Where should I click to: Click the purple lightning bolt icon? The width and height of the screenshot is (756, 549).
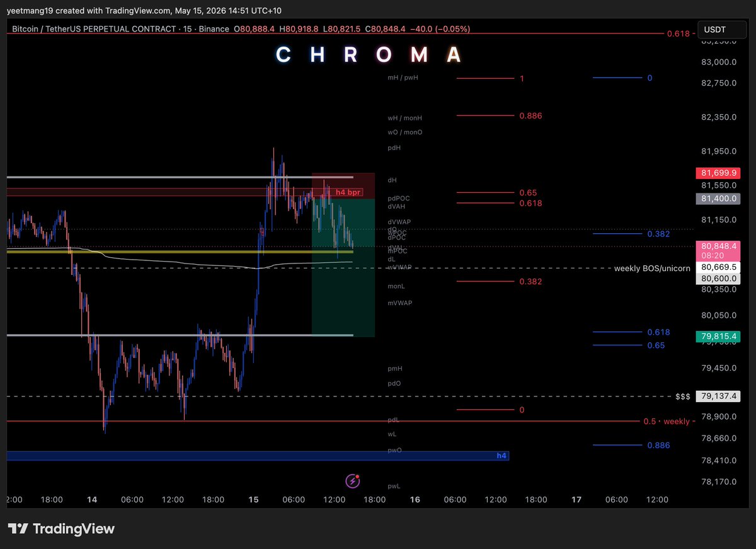coord(353,482)
